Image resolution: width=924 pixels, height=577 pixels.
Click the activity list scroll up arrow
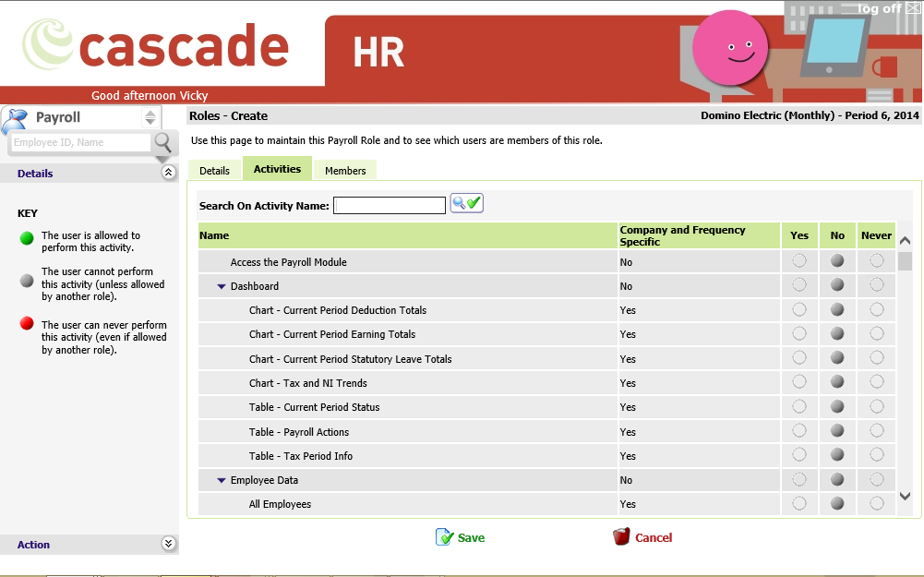click(x=906, y=240)
